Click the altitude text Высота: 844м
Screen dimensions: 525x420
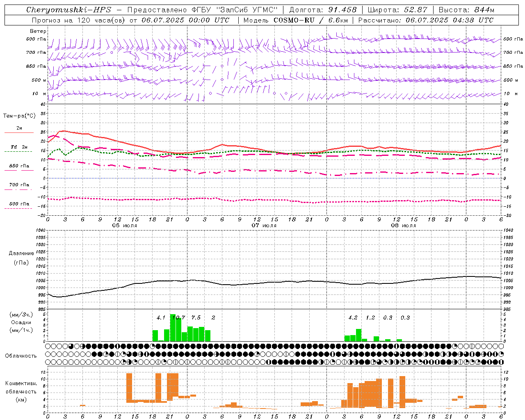[466, 10]
